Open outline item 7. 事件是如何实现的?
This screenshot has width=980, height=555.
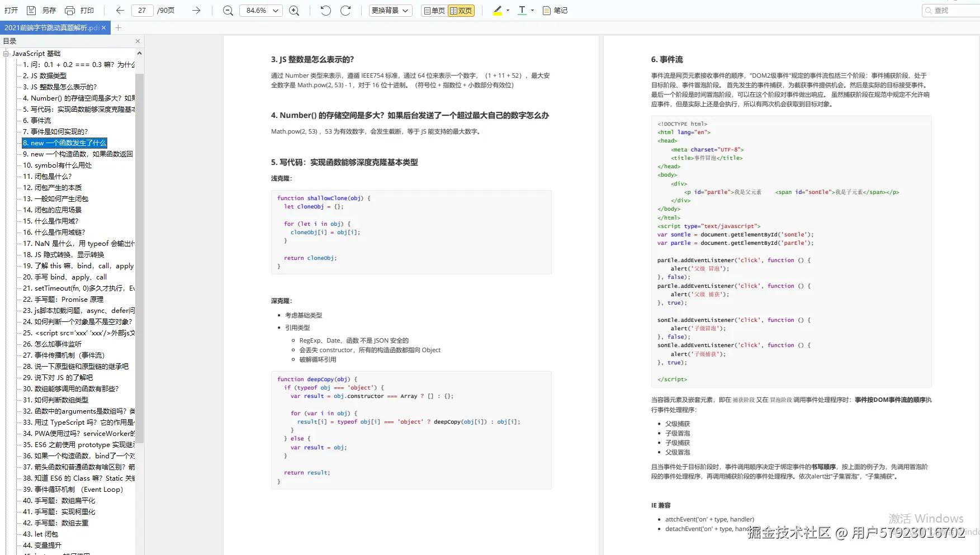click(55, 131)
